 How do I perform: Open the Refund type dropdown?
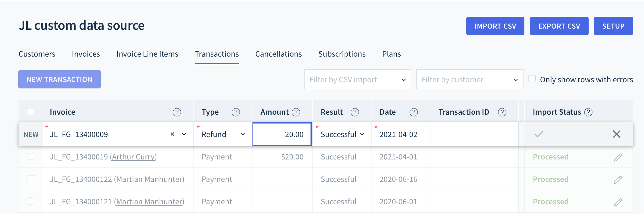pyautogui.click(x=223, y=134)
